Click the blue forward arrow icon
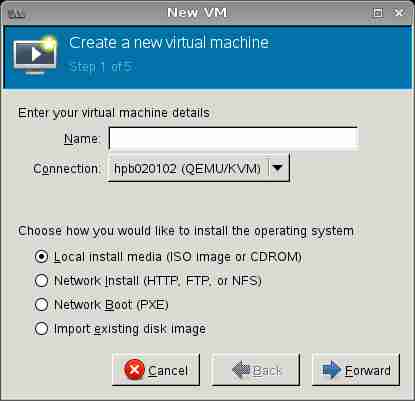The image size is (415, 401). (332, 370)
